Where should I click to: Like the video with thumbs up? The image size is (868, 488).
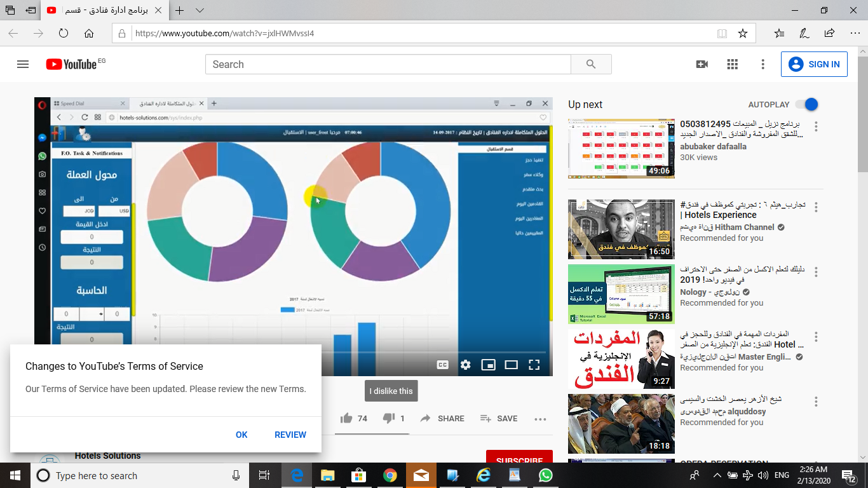click(346, 418)
